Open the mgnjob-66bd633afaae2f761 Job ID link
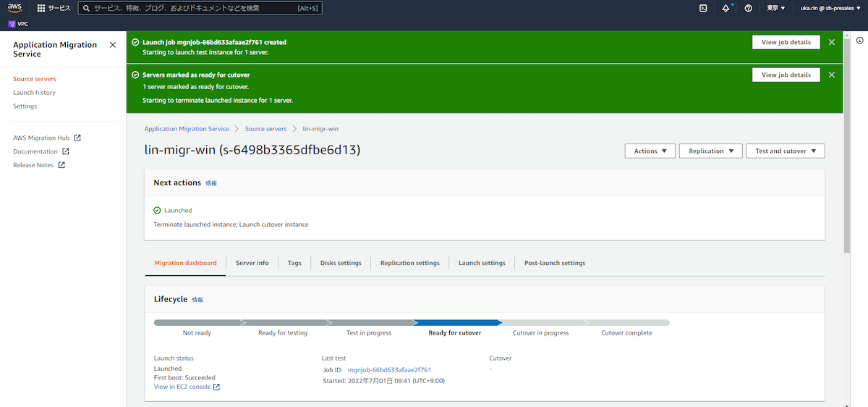The height and width of the screenshot is (407, 868). click(x=389, y=370)
